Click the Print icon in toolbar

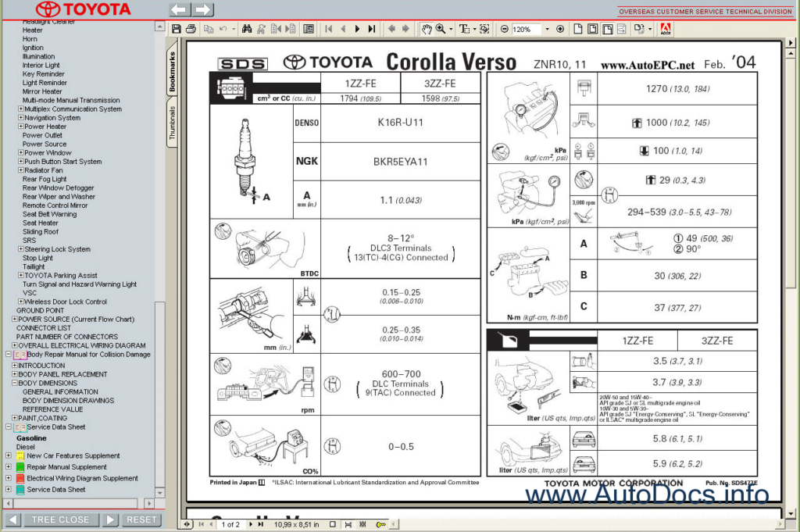click(x=191, y=29)
